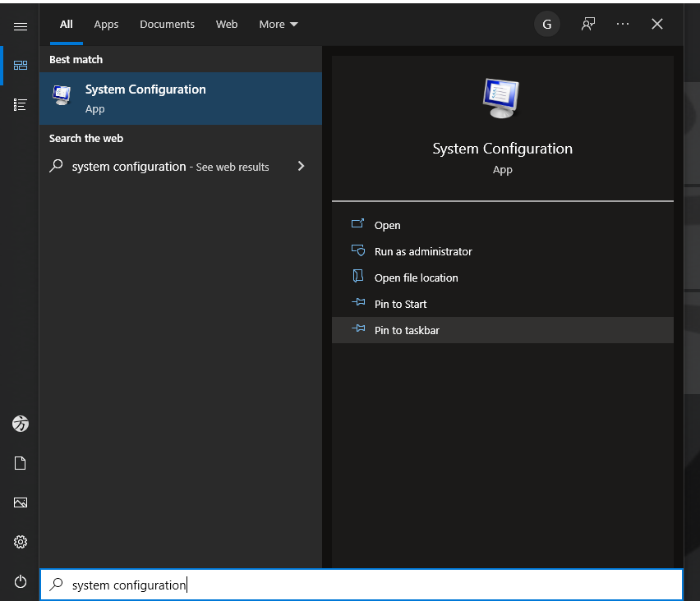Click the user account G avatar

547,25
